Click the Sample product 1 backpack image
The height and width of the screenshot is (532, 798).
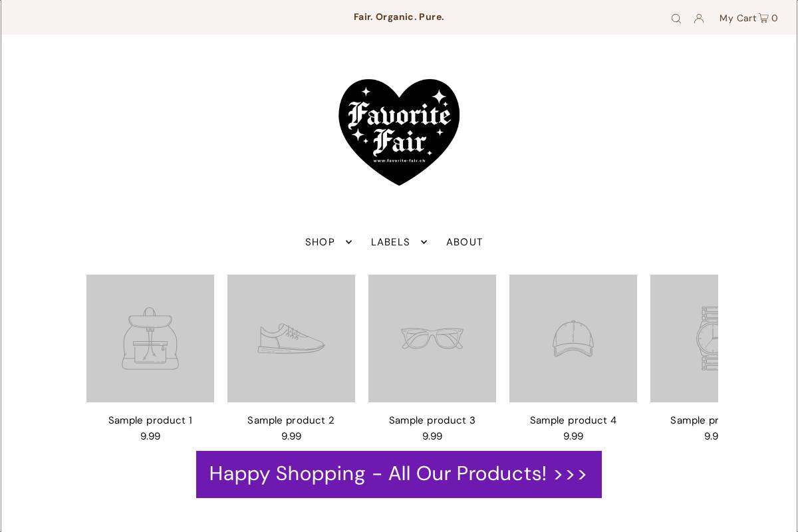coord(150,338)
